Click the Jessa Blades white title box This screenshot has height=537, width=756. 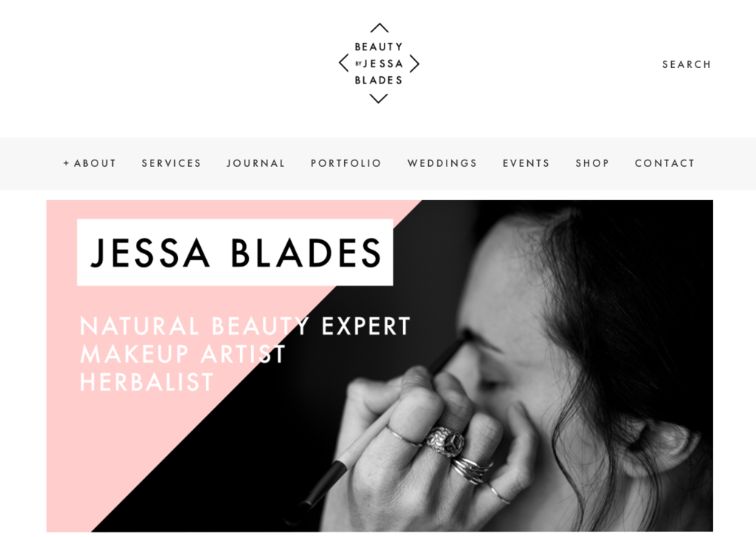(235, 253)
